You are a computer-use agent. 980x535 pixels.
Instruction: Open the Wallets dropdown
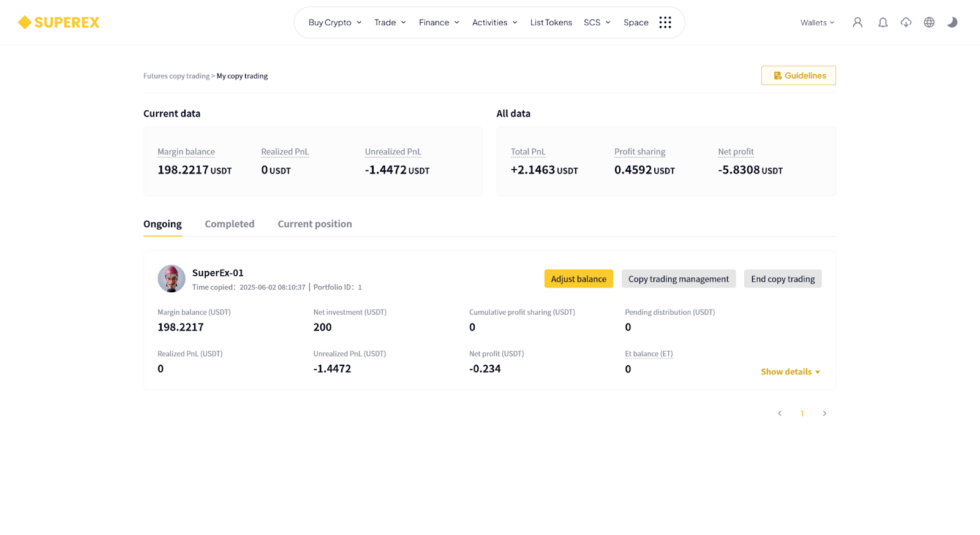click(817, 23)
